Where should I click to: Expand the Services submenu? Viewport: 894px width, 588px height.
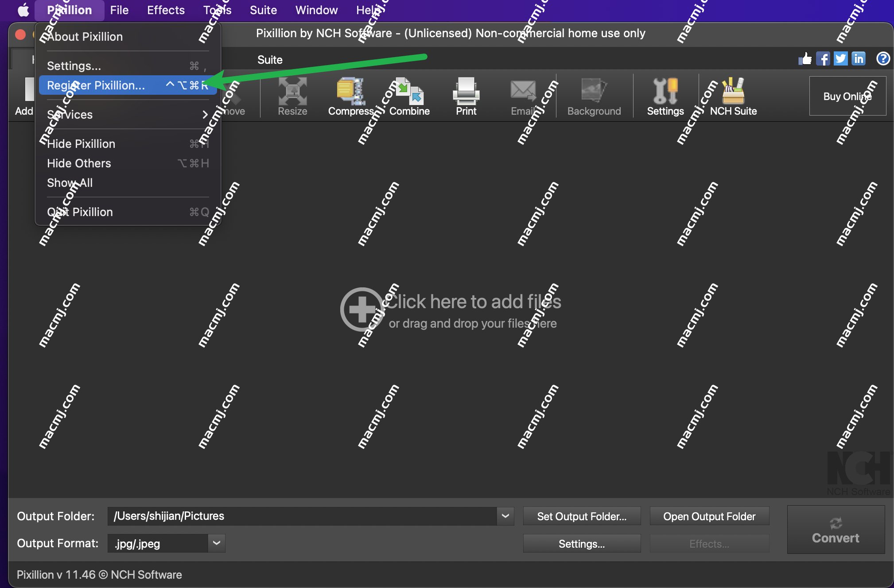click(x=128, y=115)
